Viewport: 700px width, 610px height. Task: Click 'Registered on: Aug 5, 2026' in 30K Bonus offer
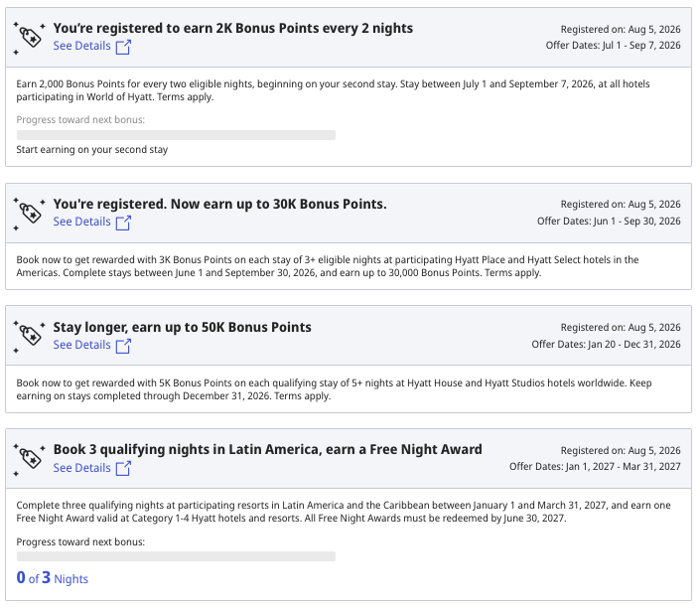coord(621,205)
